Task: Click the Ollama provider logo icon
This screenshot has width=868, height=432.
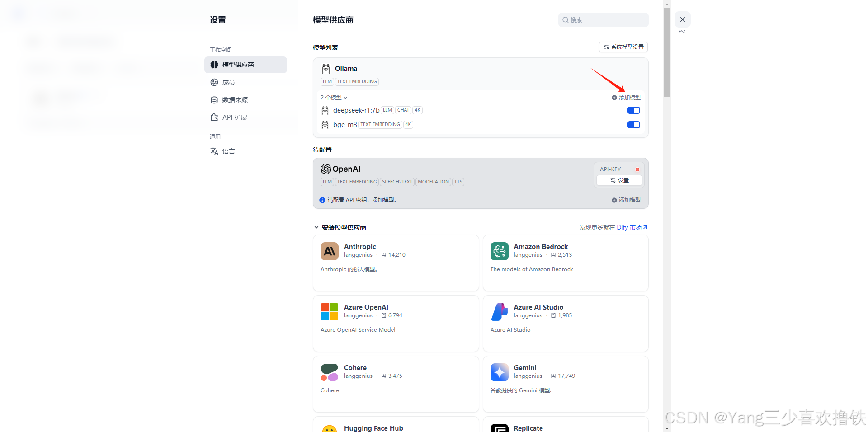Action: 325,69
